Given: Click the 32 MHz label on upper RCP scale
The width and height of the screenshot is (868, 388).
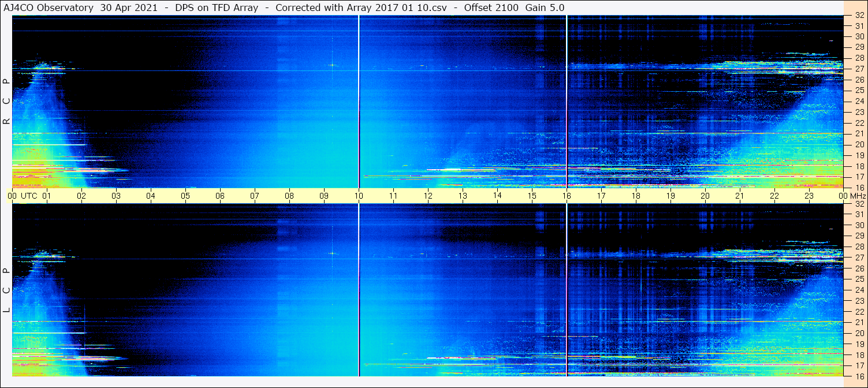Looking at the screenshot, I should pos(859,16).
